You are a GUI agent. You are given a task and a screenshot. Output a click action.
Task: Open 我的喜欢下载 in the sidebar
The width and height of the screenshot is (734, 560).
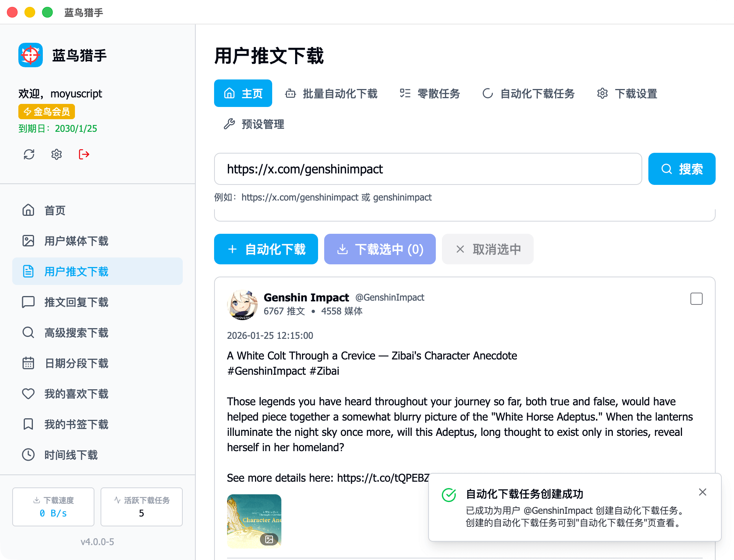[76, 393]
